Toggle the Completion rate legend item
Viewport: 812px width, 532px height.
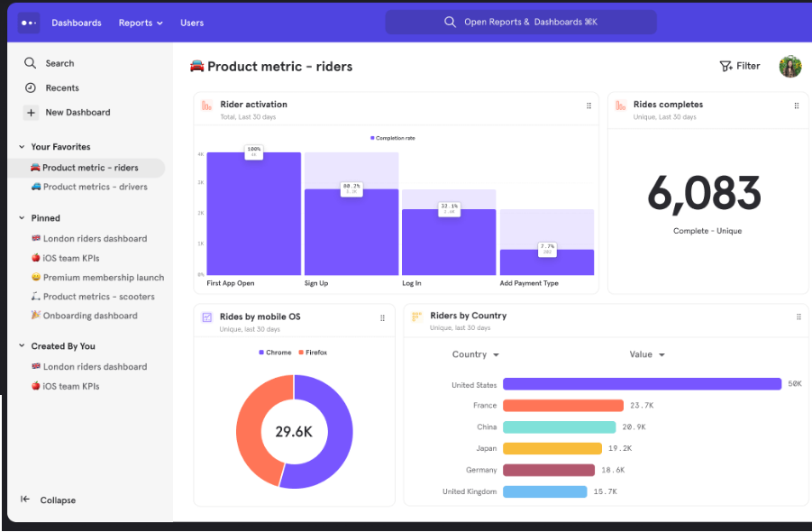pos(393,138)
